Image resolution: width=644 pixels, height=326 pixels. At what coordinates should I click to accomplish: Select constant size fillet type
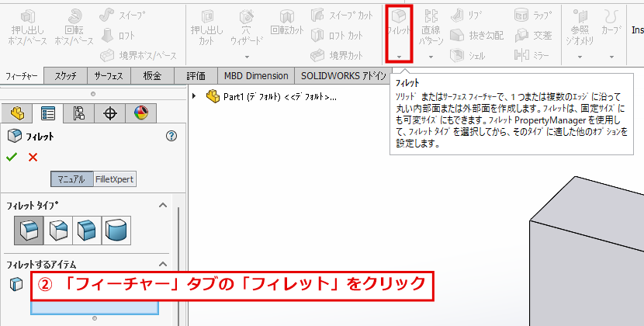click(29, 231)
